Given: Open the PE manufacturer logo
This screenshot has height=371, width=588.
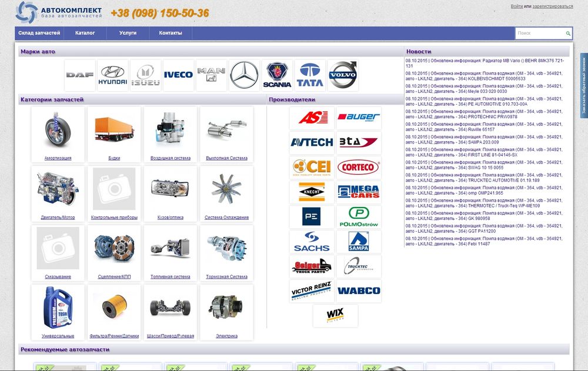Looking at the screenshot, I should [x=312, y=217].
